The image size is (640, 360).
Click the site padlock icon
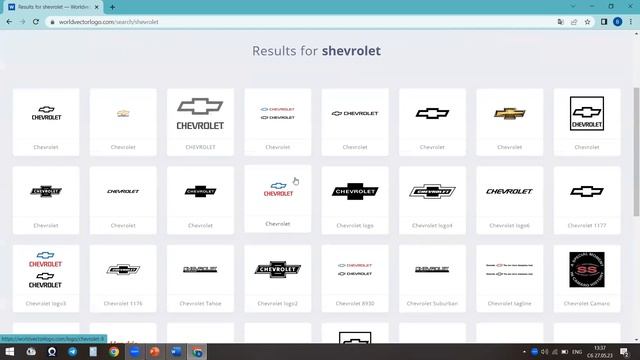click(x=52, y=22)
